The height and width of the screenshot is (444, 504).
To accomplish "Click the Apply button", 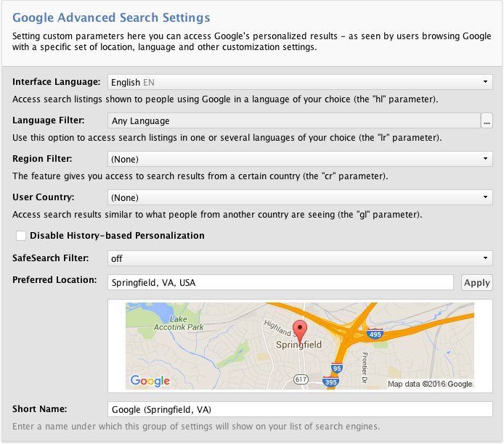I will (476, 282).
